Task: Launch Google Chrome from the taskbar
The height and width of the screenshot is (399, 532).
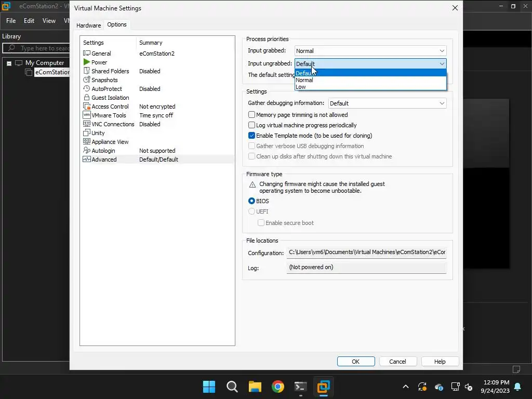Action: (278, 387)
